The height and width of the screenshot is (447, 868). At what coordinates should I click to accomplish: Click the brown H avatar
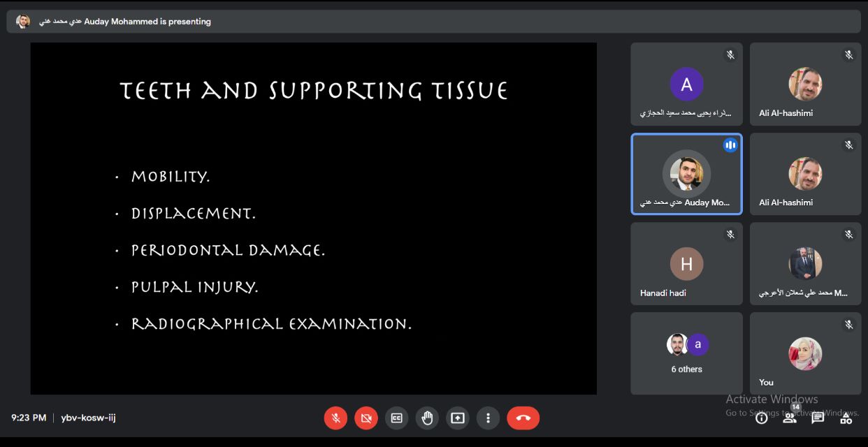pyautogui.click(x=686, y=264)
